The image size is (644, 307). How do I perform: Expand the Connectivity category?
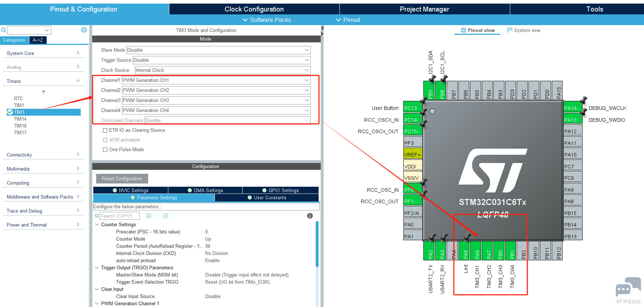[44, 155]
